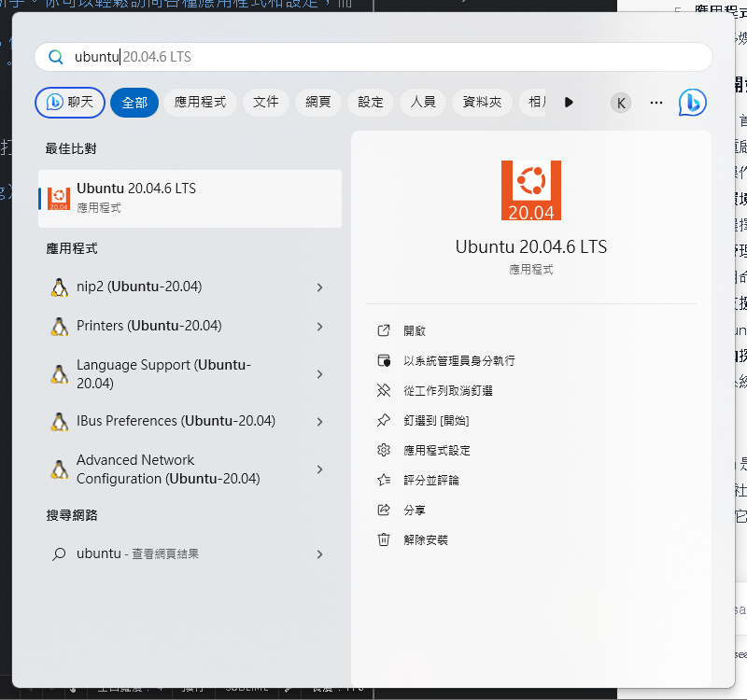Select the 應用程式 filter tab

200,103
